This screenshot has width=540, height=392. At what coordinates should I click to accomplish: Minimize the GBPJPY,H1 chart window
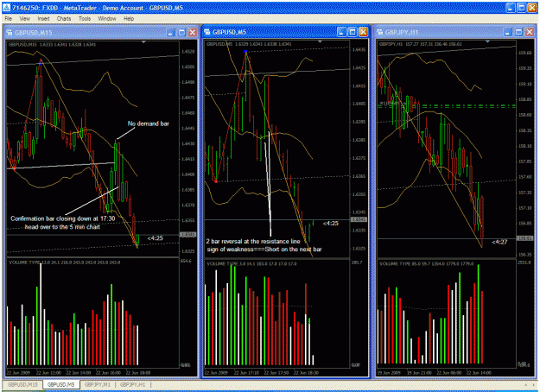pos(508,32)
